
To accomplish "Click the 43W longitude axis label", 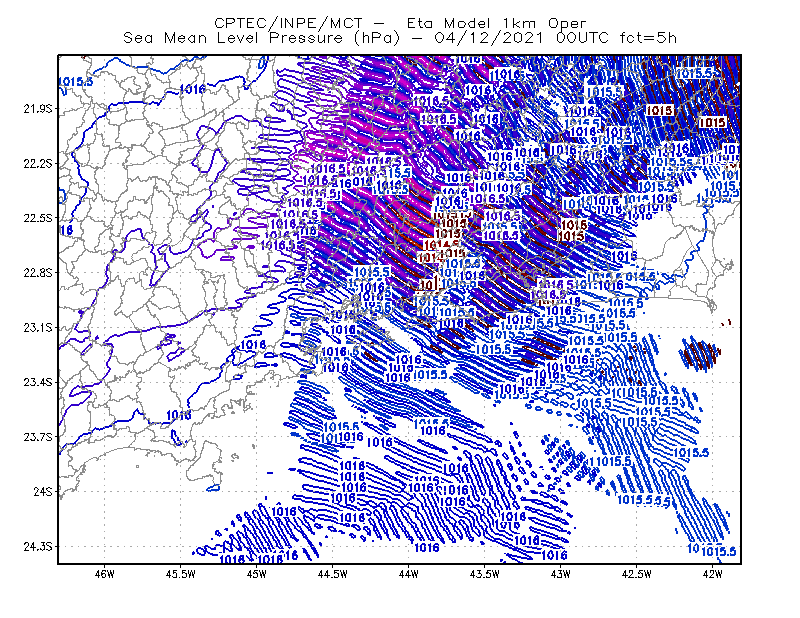I will pos(560,574).
